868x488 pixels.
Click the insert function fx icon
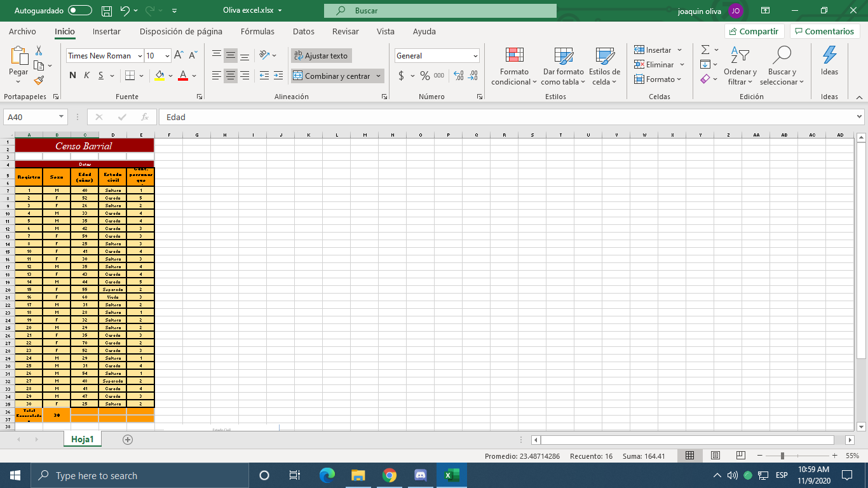coord(145,117)
